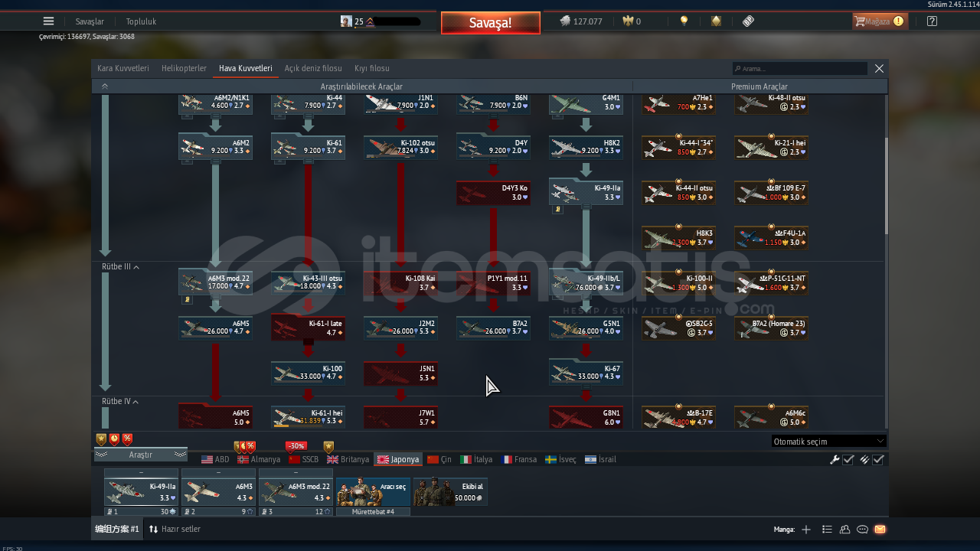
Task: Click the Silver Lions currency icon
Action: point(565,21)
